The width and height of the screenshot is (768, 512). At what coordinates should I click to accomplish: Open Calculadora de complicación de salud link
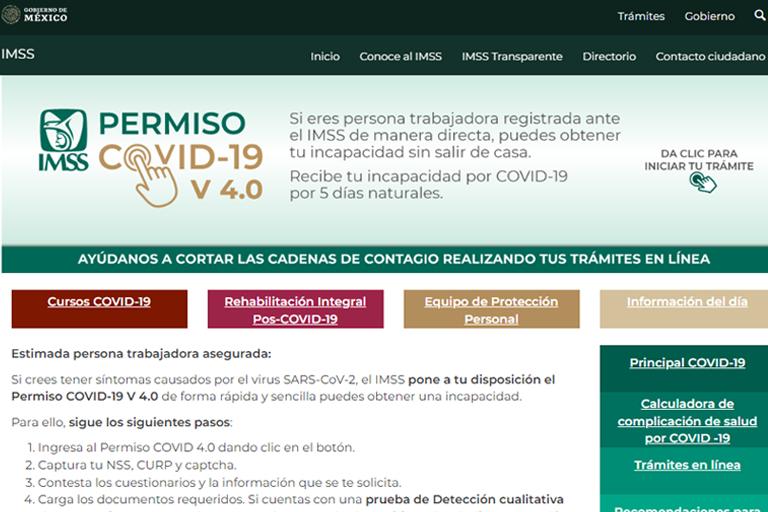point(686,421)
